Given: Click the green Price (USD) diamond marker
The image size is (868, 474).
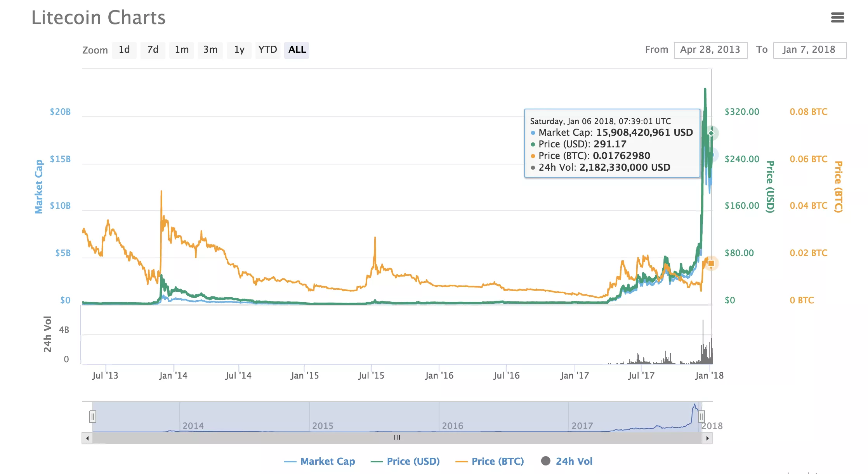Looking at the screenshot, I should coord(711,133).
